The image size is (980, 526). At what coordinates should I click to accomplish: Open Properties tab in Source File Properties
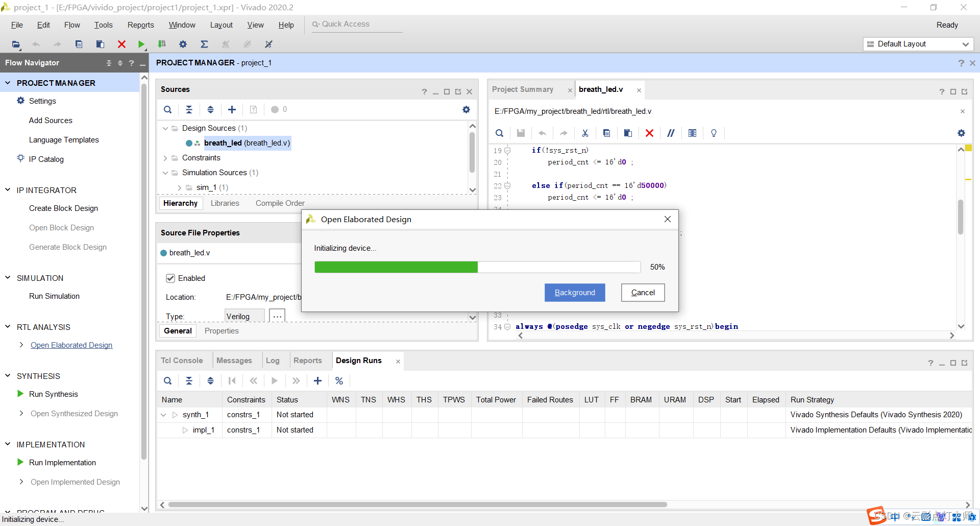click(x=222, y=331)
